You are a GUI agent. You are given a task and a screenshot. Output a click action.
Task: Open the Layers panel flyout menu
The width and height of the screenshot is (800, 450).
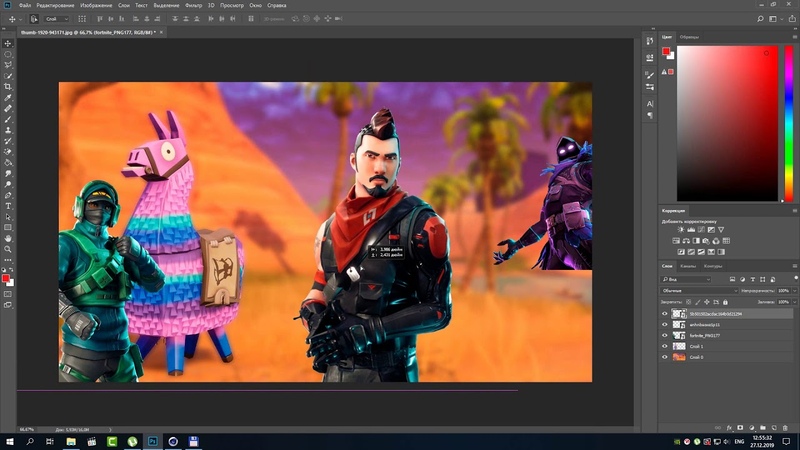[794, 266]
